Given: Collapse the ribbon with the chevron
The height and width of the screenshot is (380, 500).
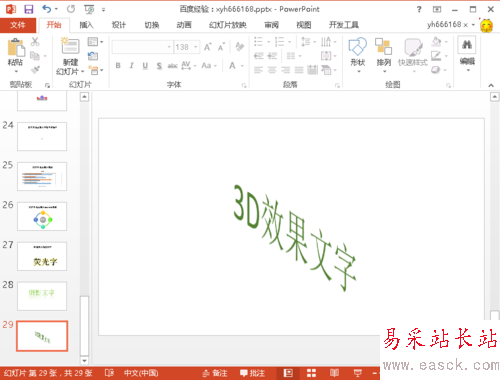Looking at the screenshot, I should coord(491,86).
